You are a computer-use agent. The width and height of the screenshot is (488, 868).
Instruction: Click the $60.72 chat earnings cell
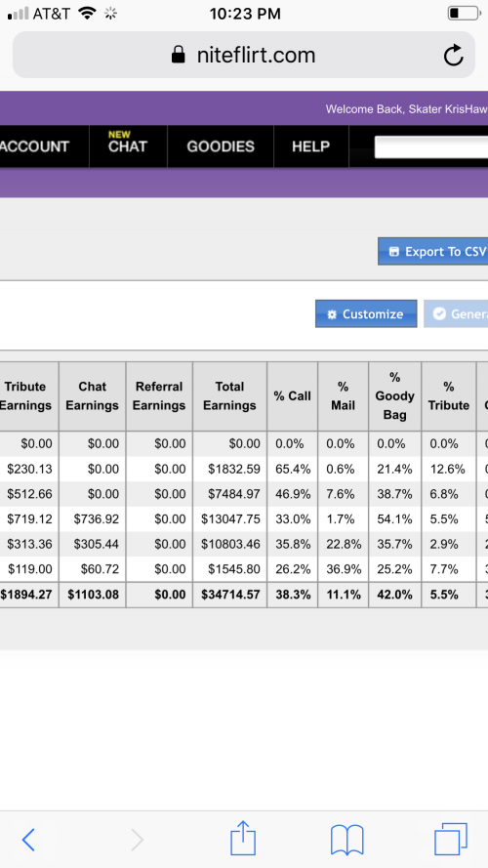(93, 569)
